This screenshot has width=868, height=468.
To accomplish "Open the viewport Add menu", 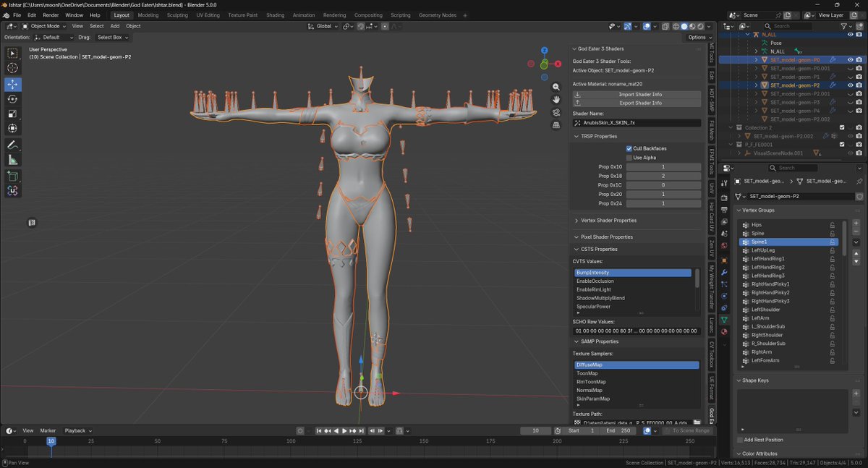I will click(x=115, y=26).
